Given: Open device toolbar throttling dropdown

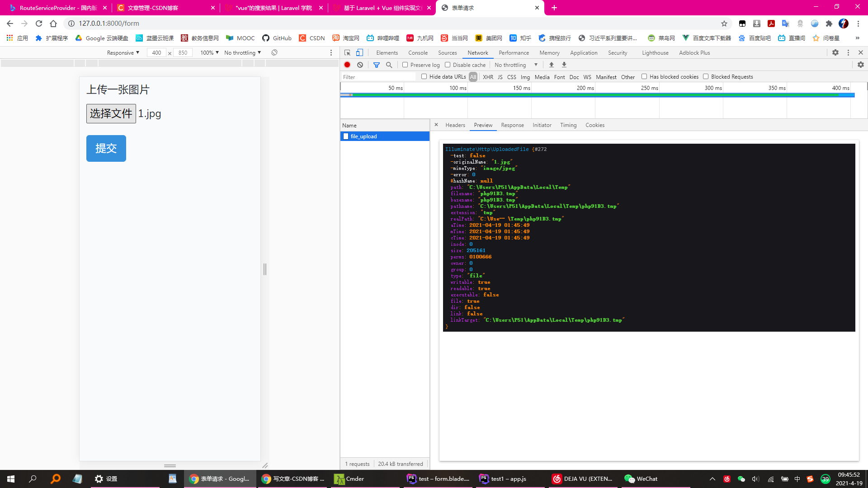Looking at the screenshot, I should [242, 52].
